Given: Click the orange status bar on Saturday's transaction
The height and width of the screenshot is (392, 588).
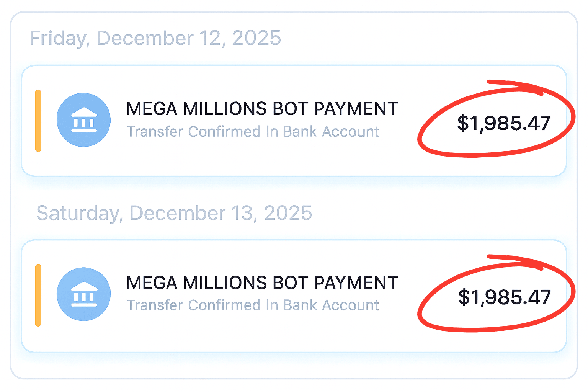Looking at the screenshot, I should tap(38, 295).
